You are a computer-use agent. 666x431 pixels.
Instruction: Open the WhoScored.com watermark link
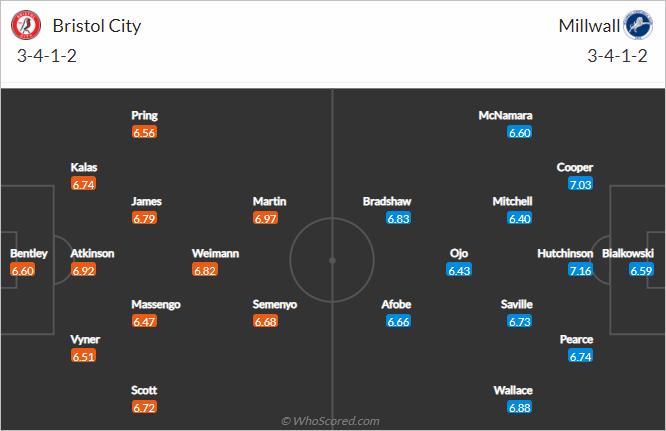pyautogui.click(x=330, y=421)
